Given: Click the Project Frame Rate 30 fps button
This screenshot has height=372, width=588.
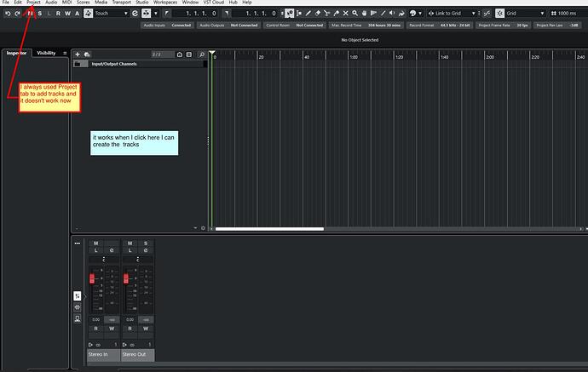Looking at the screenshot, I should [503, 25].
